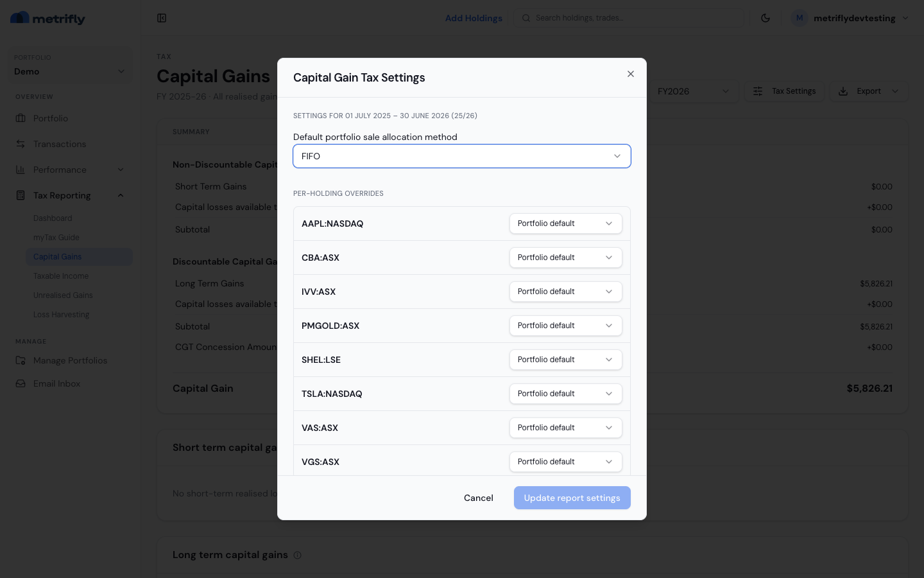Image resolution: width=924 pixels, height=578 pixels.
Task: Click the Tax Settings button
Action: point(785,91)
